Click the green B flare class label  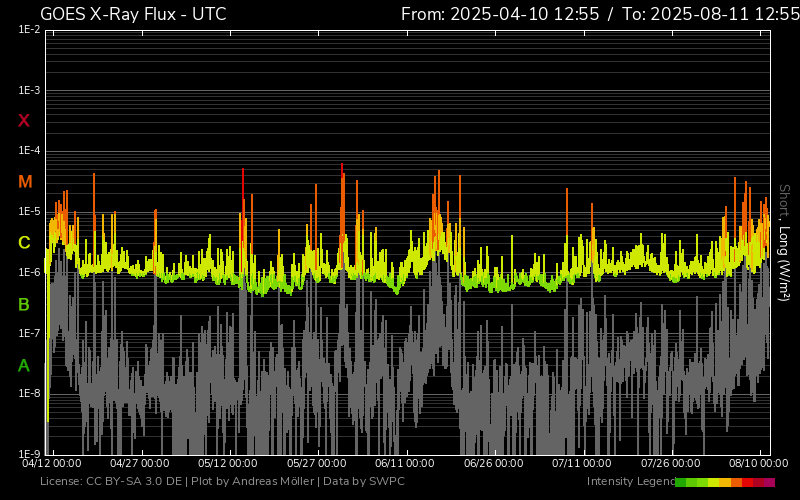pyautogui.click(x=24, y=304)
